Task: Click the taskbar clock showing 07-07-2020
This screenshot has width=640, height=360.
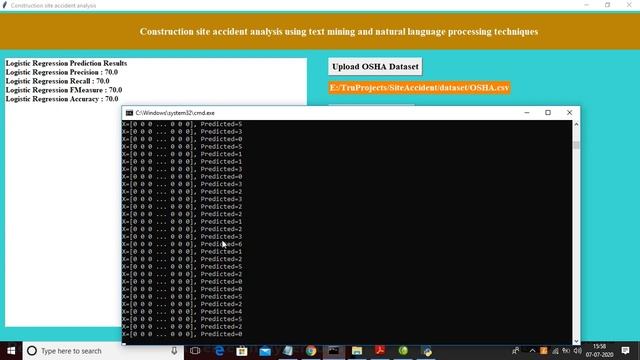Action: [599, 351]
